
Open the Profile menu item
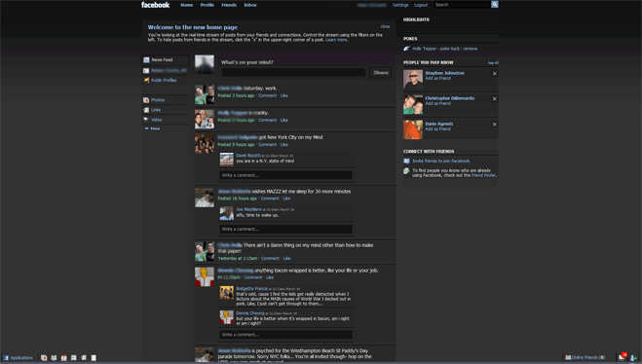208,5
